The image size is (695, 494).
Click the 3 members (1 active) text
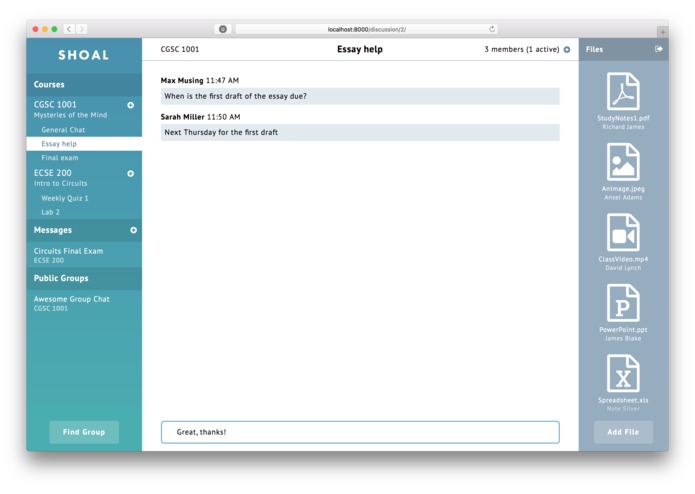pos(522,49)
